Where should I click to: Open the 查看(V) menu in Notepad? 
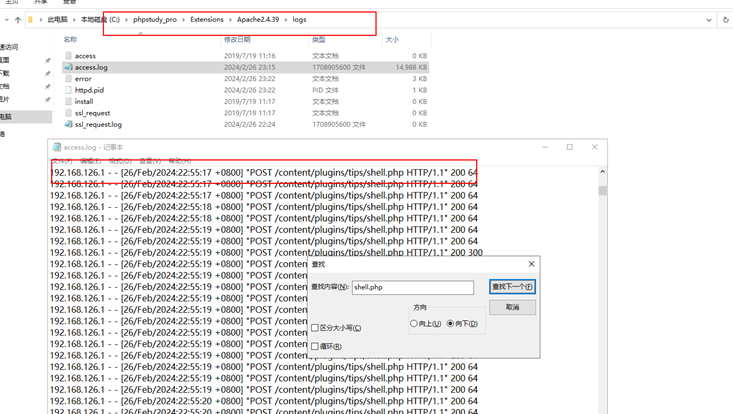click(x=150, y=161)
